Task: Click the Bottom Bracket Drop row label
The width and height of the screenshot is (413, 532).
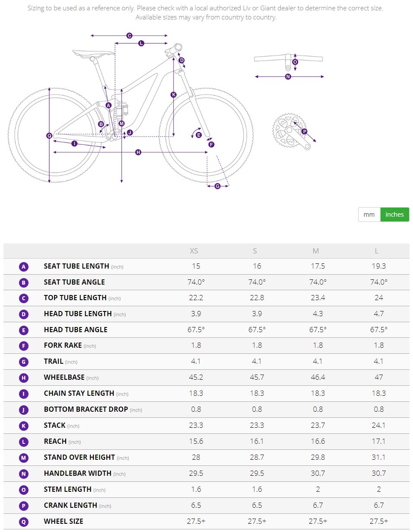Action: (86, 409)
